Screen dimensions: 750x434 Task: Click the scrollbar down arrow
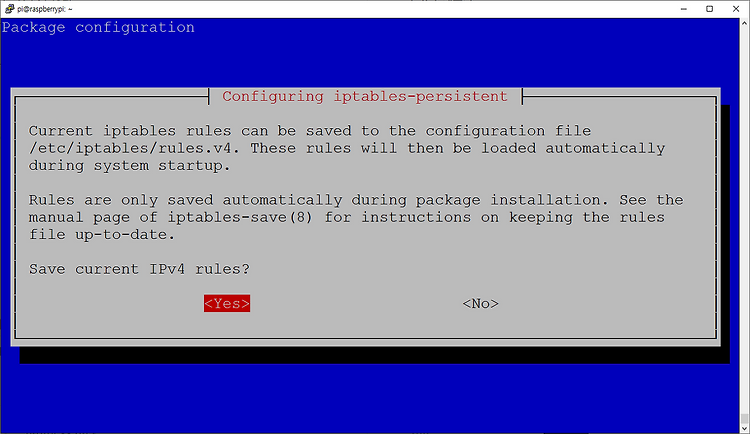[745, 429]
